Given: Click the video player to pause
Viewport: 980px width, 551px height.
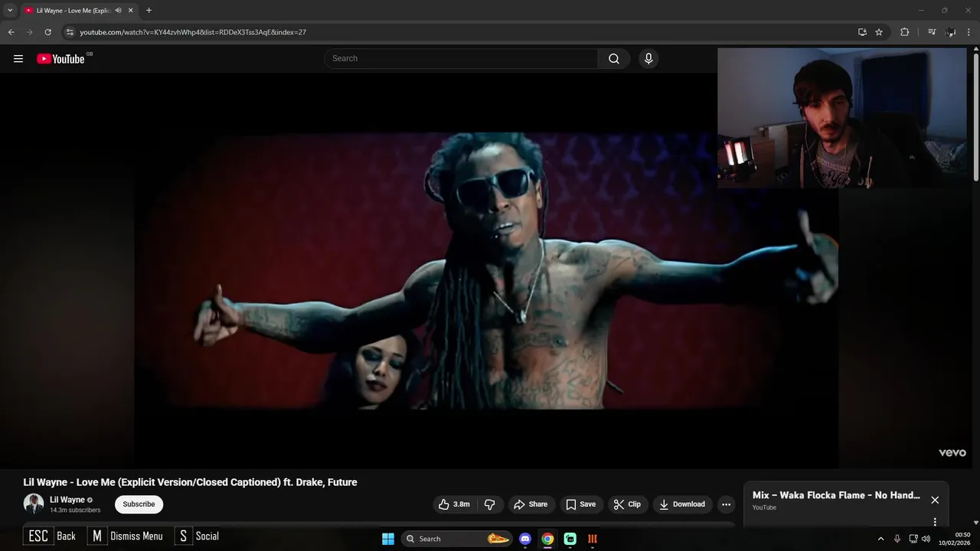Looking at the screenshot, I should [486, 271].
